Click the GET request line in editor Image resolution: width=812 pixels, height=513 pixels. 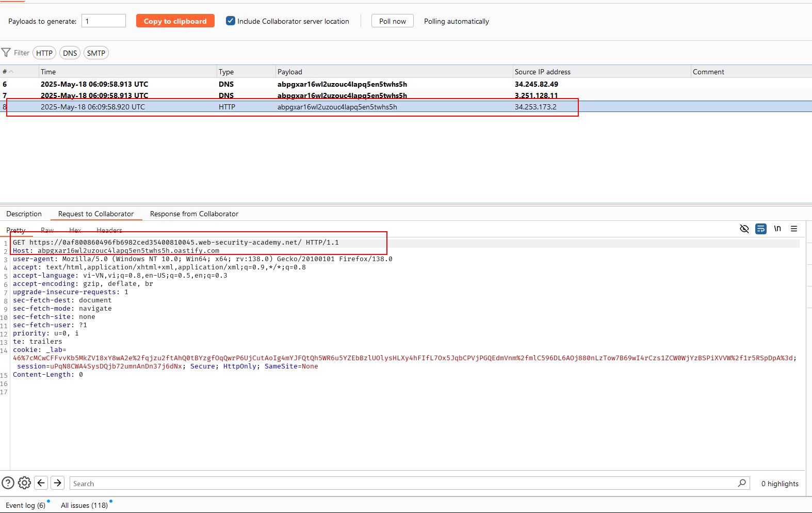point(176,243)
